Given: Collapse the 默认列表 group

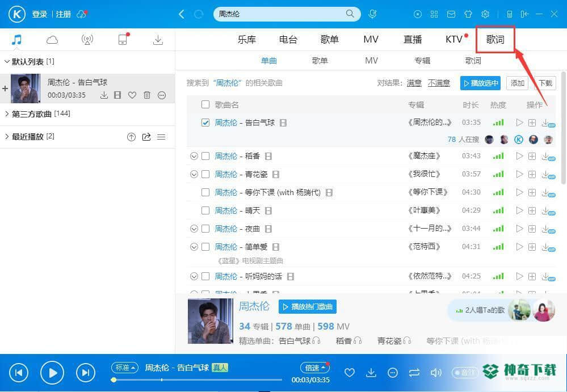Looking at the screenshot, I should point(6,61).
